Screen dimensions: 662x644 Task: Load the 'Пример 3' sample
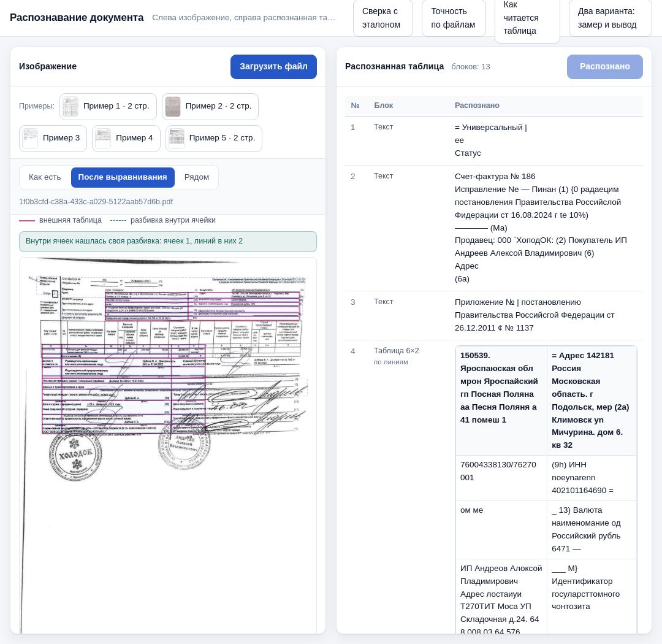[x=53, y=138]
